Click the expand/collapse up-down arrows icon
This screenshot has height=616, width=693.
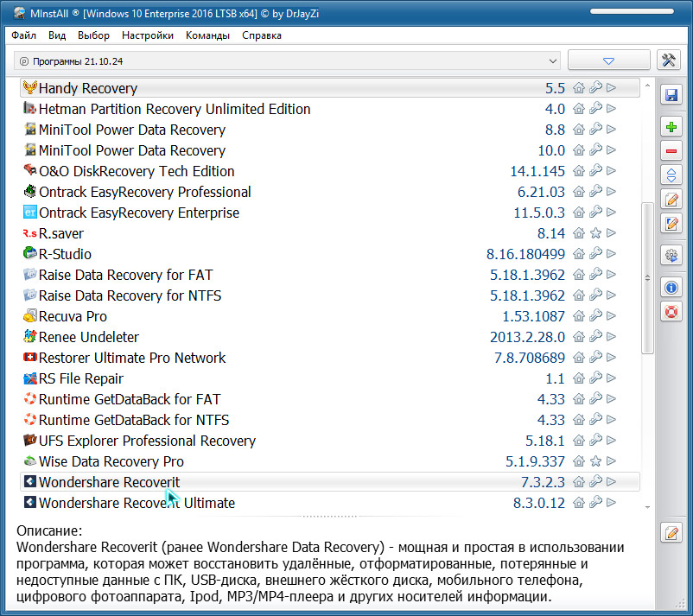(x=671, y=175)
